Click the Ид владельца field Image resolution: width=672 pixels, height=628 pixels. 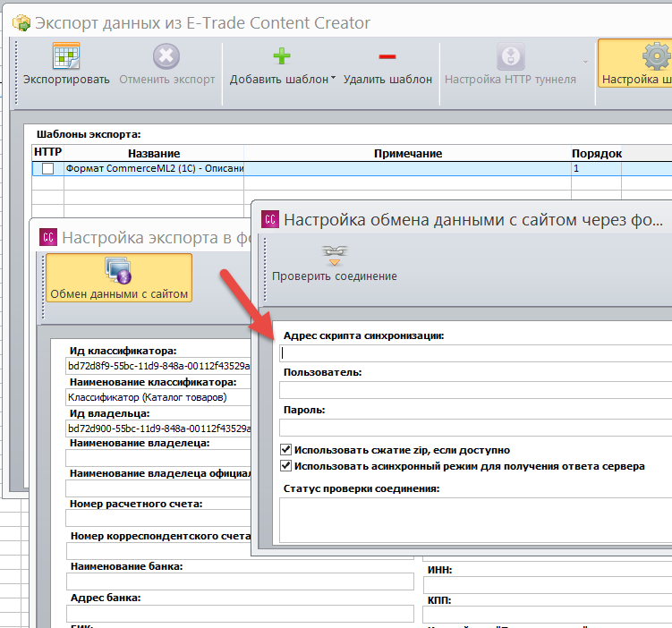pyautogui.click(x=158, y=429)
